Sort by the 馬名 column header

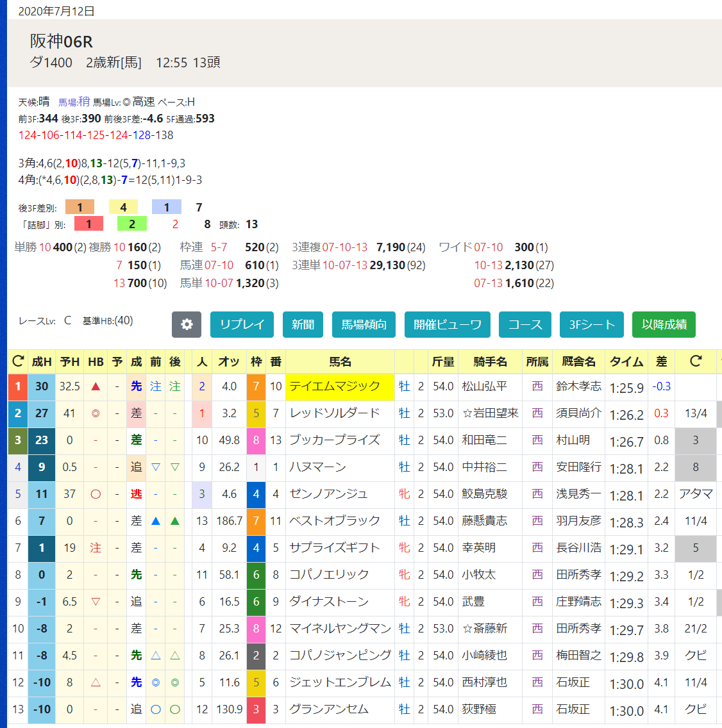pyautogui.click(x=340, y=361)
